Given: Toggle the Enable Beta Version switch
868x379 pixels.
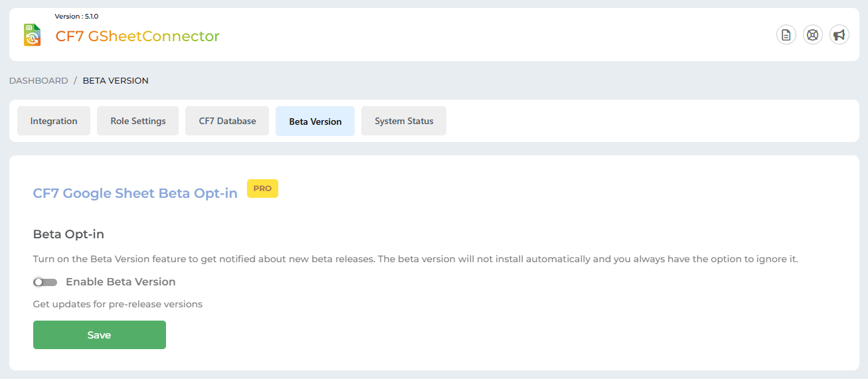Looking at the screenshot, I should click(x=45, y=282).
